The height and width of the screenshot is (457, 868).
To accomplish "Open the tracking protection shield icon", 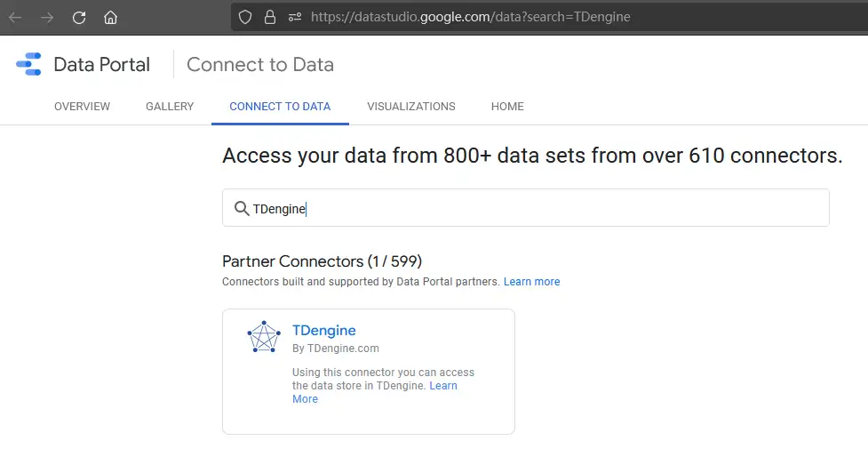I will (246, 17).
